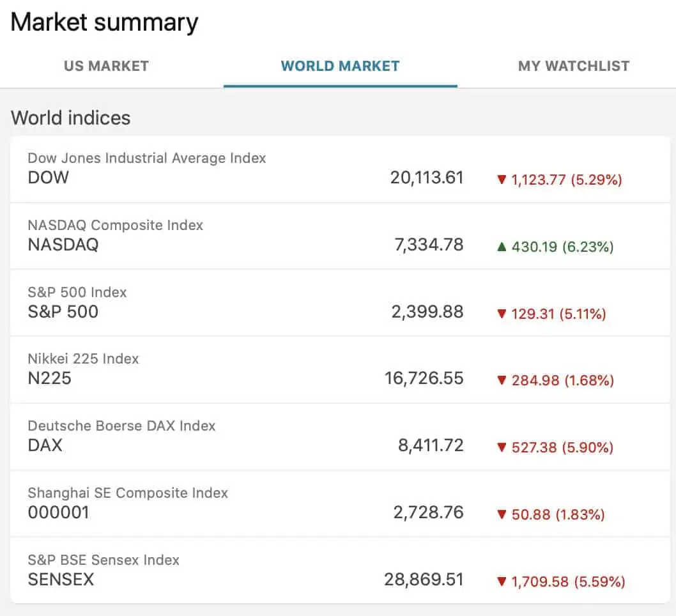Click the S&P 500 Index label
Screen dimensions: 676x616
click(77, 292)
